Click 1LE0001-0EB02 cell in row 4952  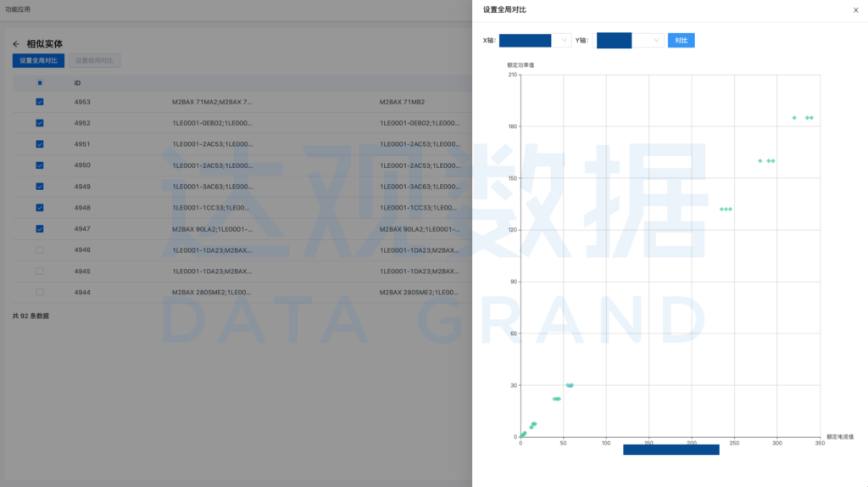(x=212, y=123)
